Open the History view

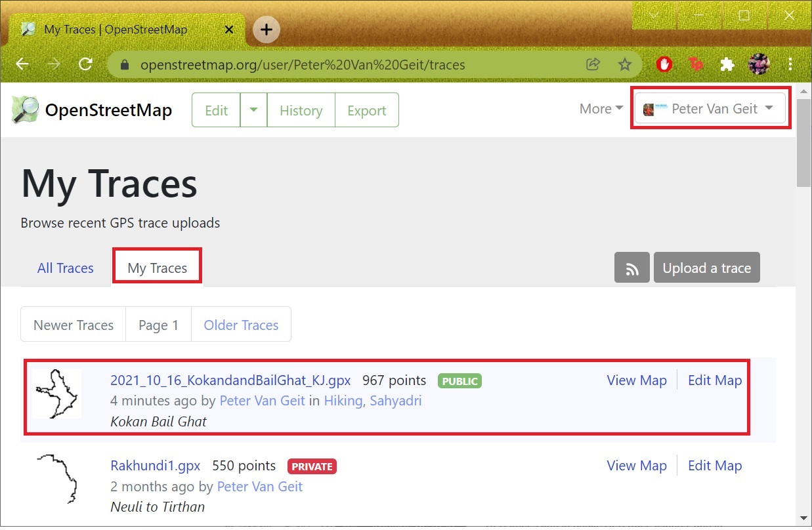click(301, 110)
